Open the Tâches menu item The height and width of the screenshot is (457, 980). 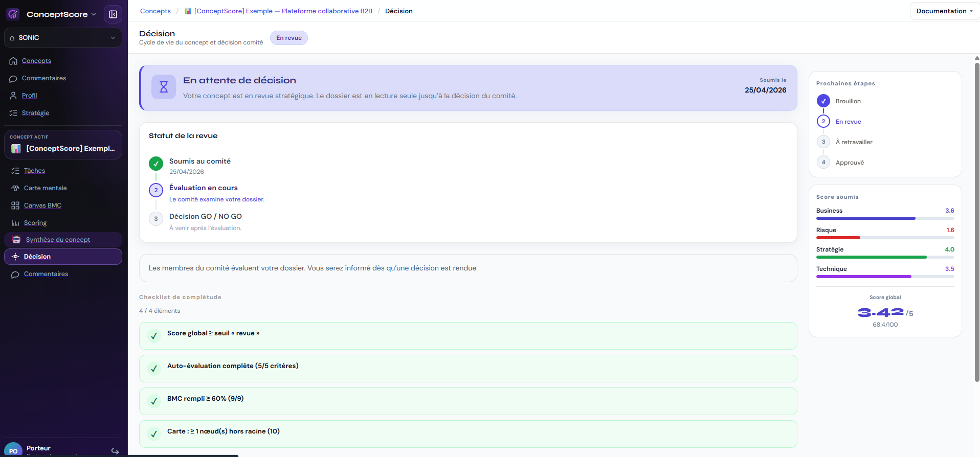coord(34,171)
